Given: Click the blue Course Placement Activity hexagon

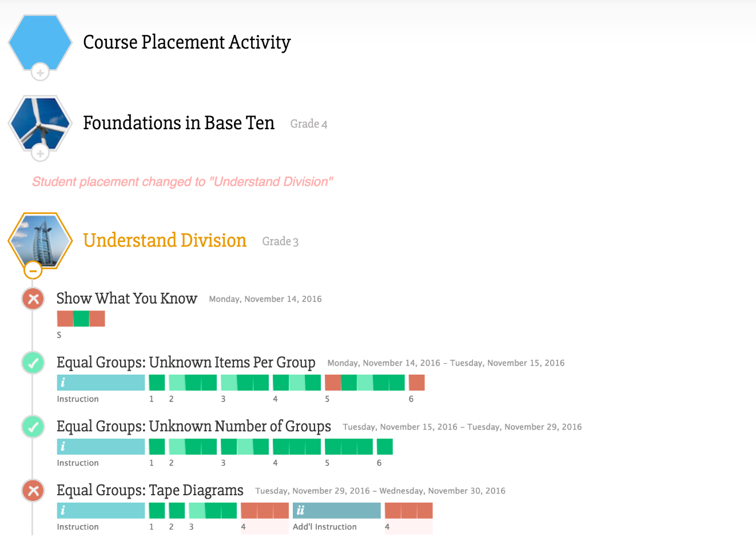Looking at the screenshot, I should [x=40, y=42].
